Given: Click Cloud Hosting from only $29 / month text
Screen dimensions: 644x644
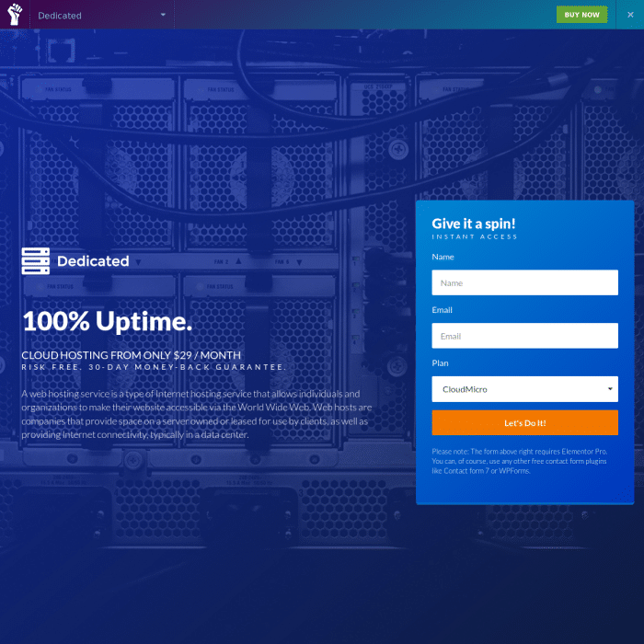Looking at the screenshot, I should click(132, 355).
